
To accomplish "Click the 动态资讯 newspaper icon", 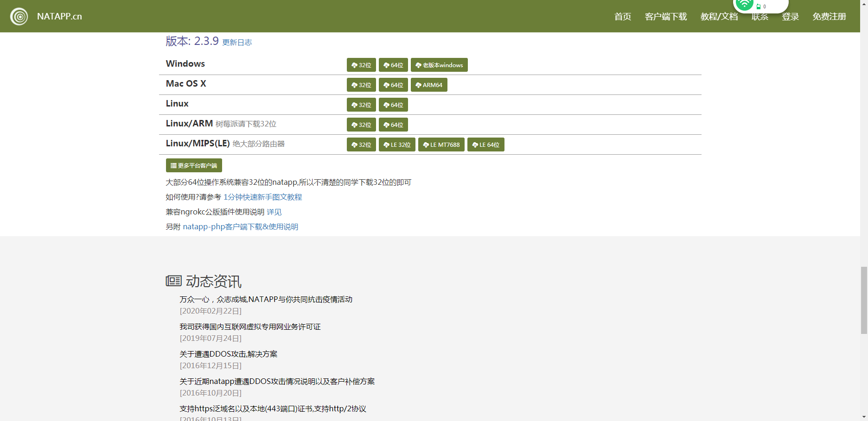I will pyautogui.click(x=173, y=281).
